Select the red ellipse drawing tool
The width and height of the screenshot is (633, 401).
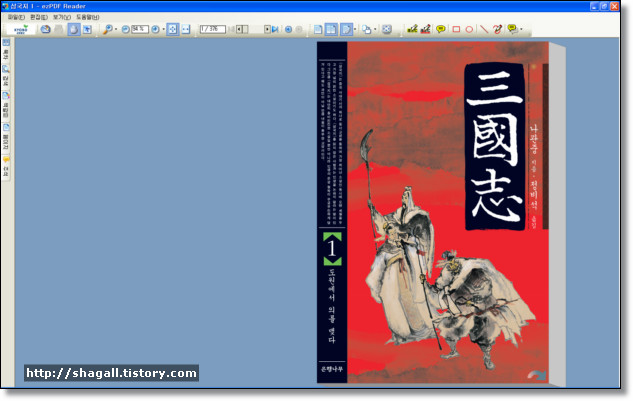pos(469,29)
